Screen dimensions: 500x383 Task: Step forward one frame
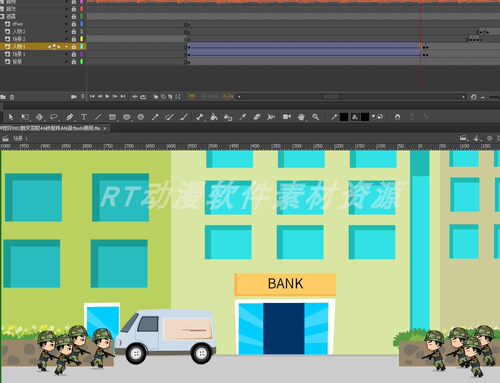[115, 96]
